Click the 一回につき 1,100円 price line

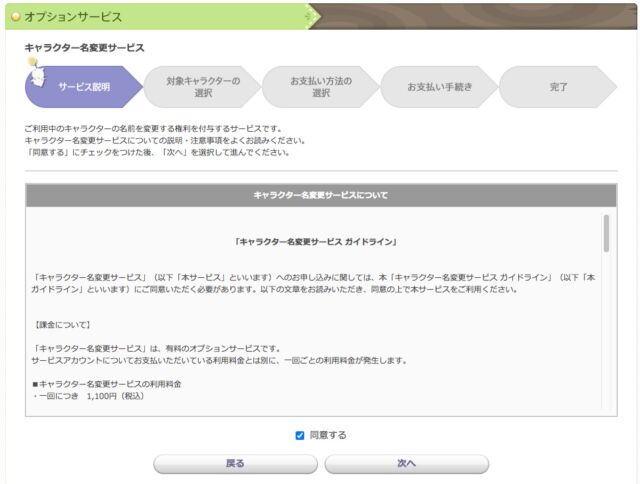90,397
